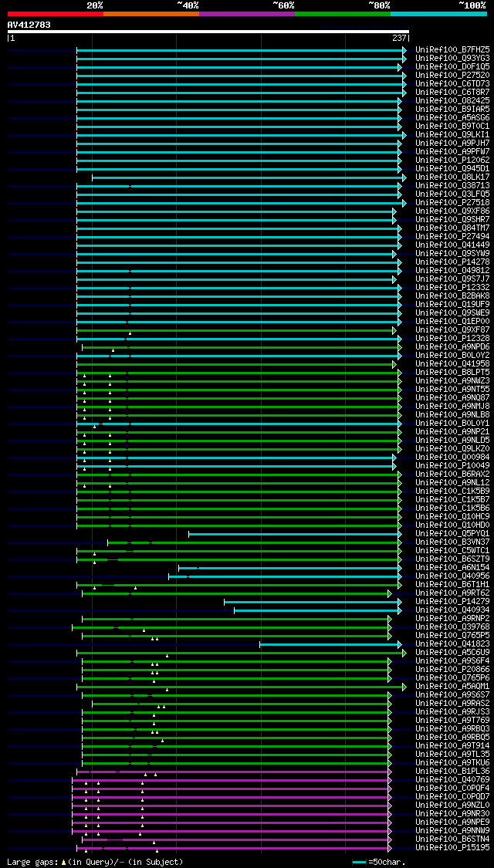
Task: Open hit UniRef100_B7FHZ5
Action: [452, 50]
